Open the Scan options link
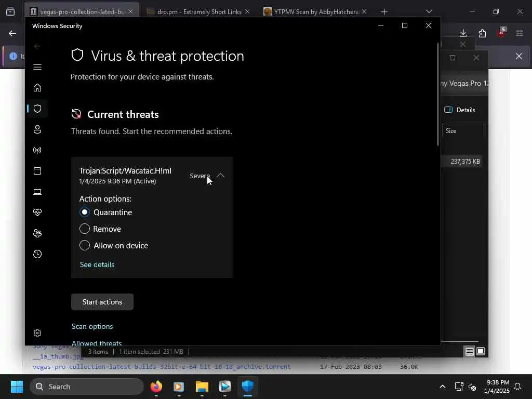The height and width of the screenshot is (399, 532). tap(92, 326)
